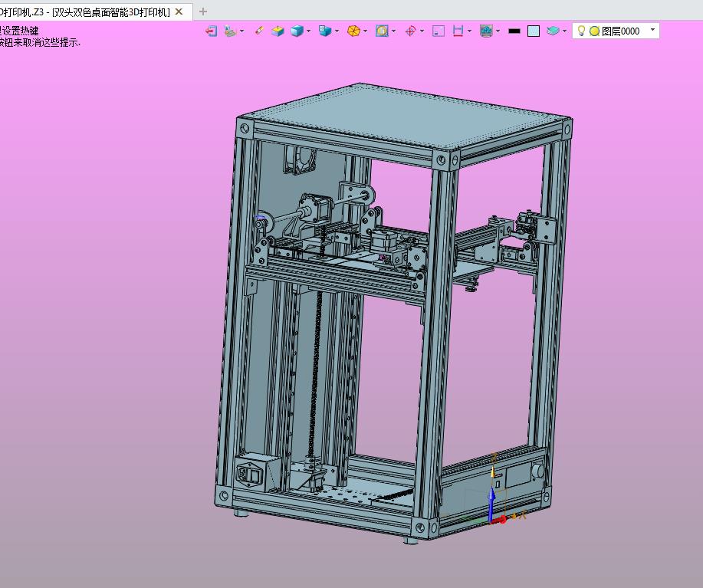Close the 3D printer document tab
The image size is (703, 588).
click(179, 11)
